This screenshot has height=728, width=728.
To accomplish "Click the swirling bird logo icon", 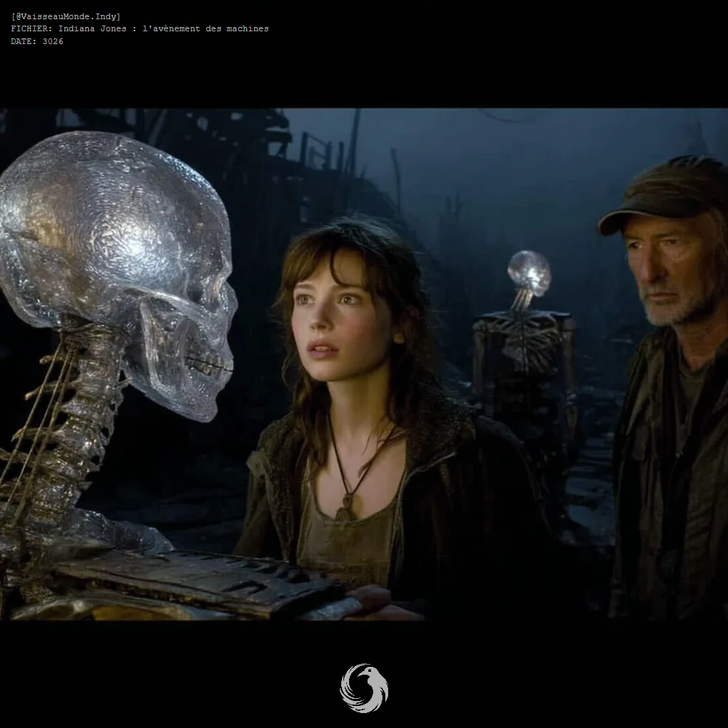I will (364, 688).
